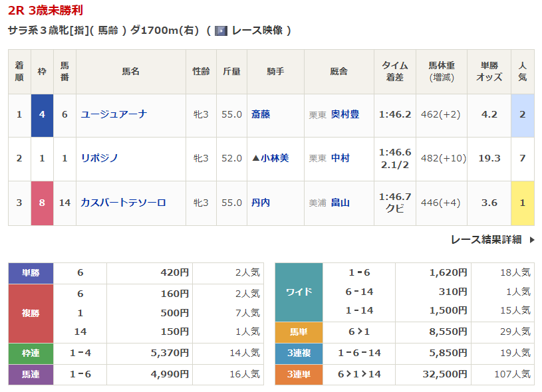
Task: Click the yellow popularity 1 cell
Action: (522, 203)
